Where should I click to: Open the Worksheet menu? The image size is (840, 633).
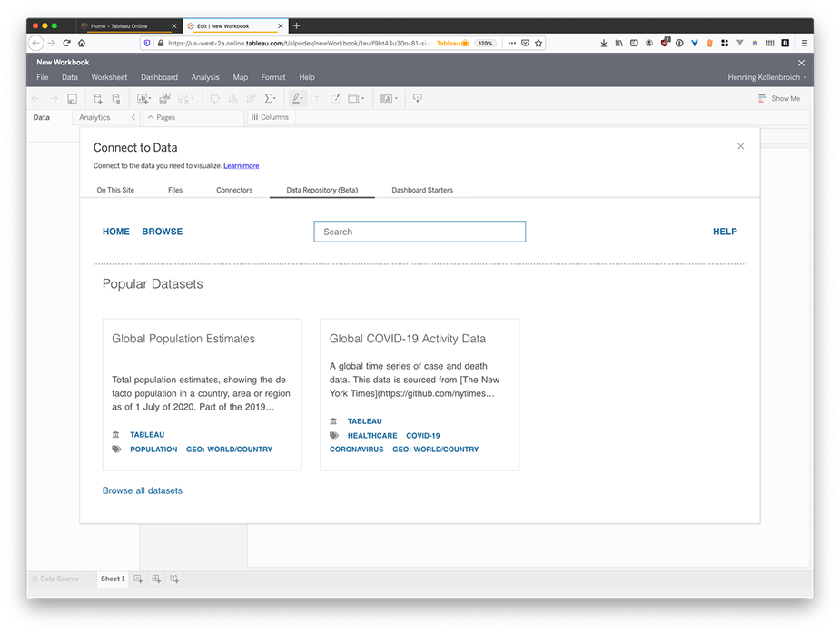point(109,78)
